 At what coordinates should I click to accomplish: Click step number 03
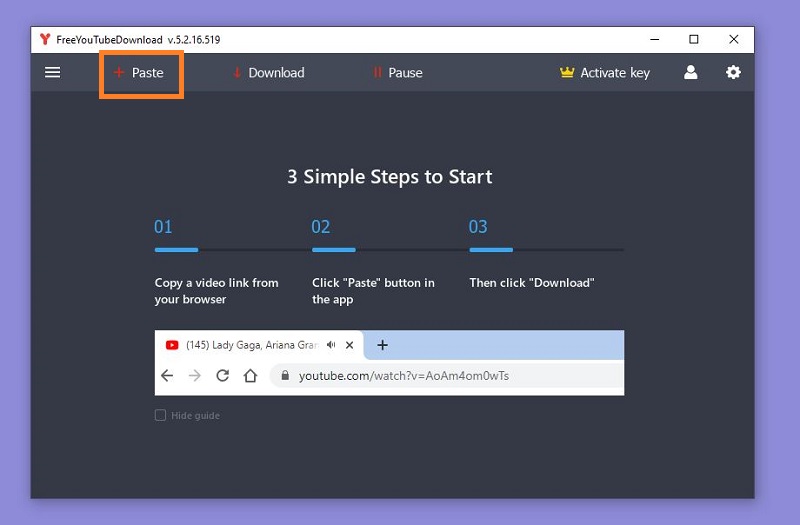click(x=478, y=227)
